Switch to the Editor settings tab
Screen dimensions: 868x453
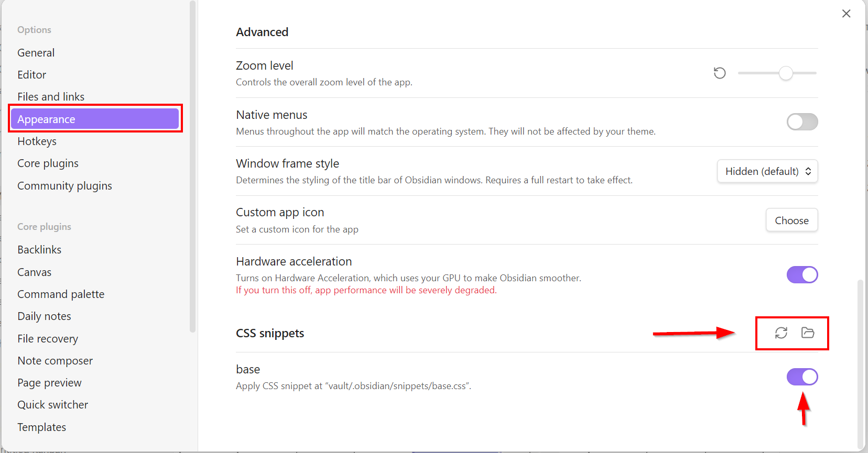[31, 75]
